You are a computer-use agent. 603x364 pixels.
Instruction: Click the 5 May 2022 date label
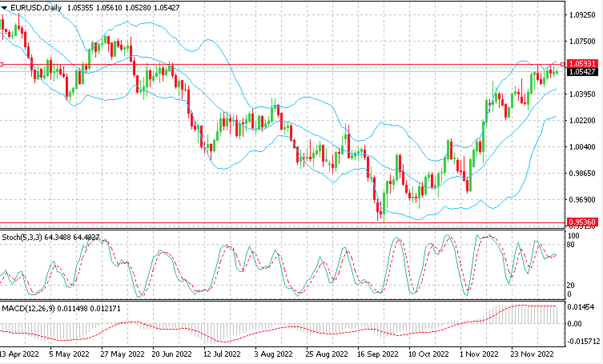pyautogui.click(x=69, y=354)
